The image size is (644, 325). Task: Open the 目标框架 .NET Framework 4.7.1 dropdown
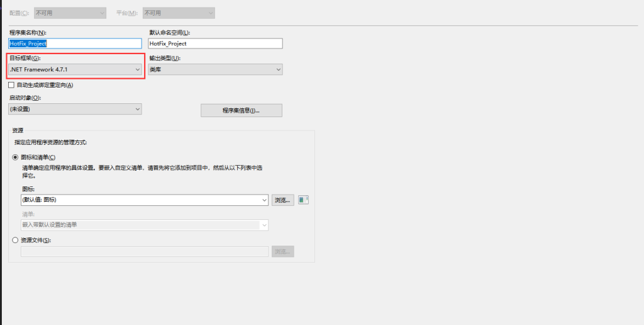pyautogui.click(x=75, y=69)
